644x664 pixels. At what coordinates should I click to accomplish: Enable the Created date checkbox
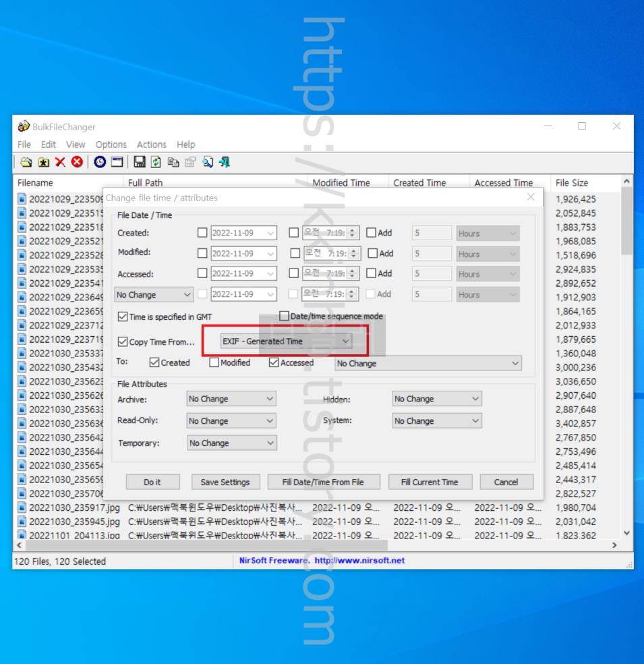[x=202, y=233]
